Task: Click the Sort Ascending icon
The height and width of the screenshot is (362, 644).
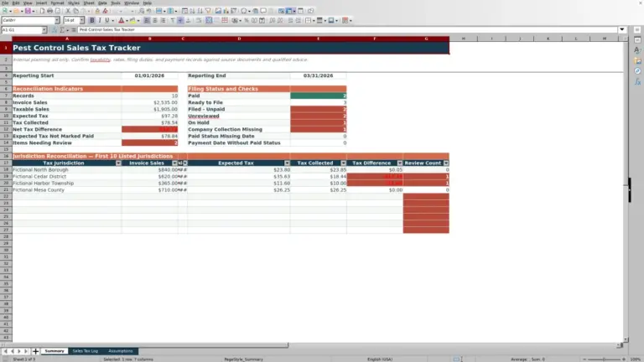Action: coord(192,11)
